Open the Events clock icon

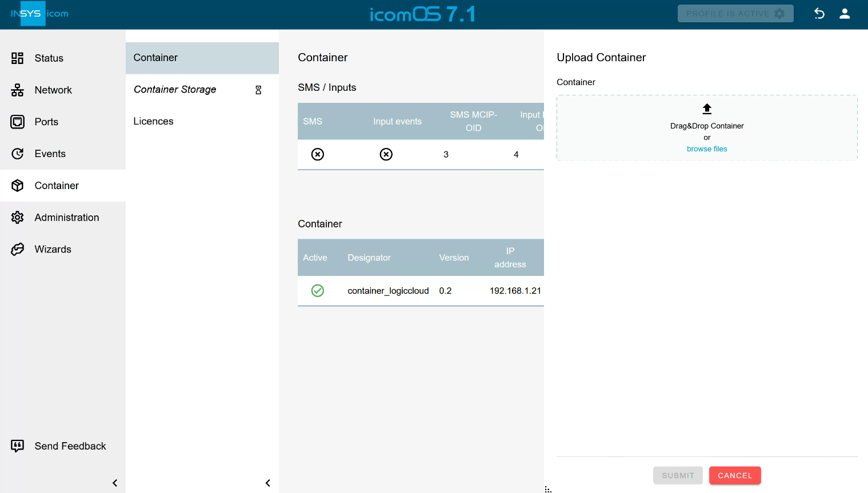18,154
